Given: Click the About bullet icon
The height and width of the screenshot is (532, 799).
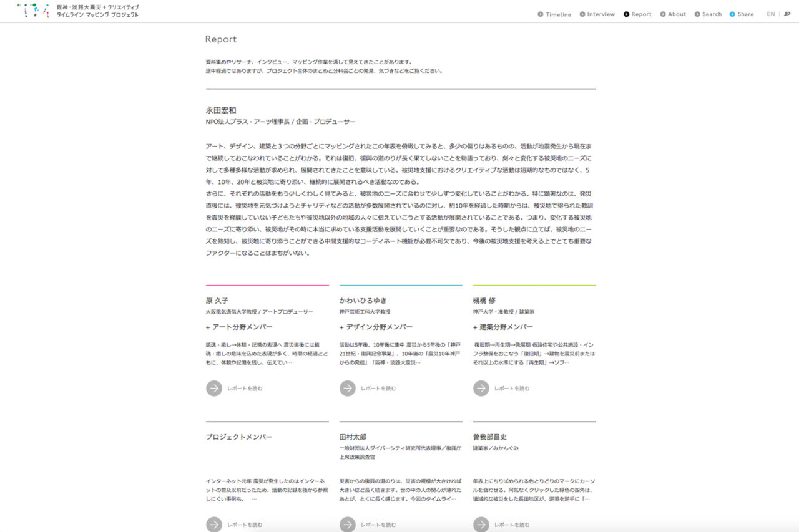Looking at the screenshot, I should coord(663,14).
